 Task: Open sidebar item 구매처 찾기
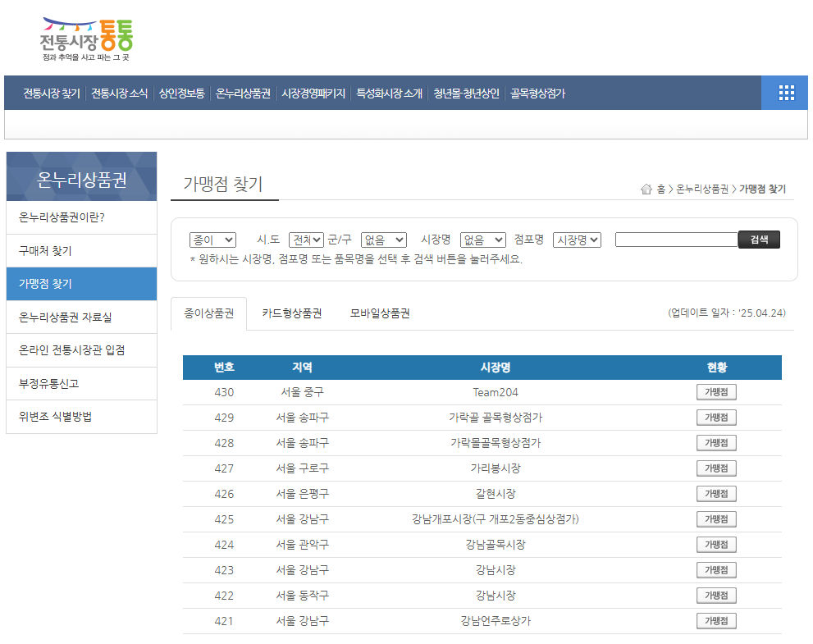(x=81, y=251)
